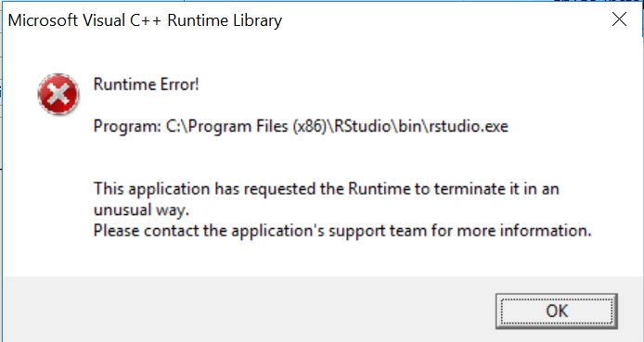Click the "Please contact the application's support team" line

[x=342, y=231]
